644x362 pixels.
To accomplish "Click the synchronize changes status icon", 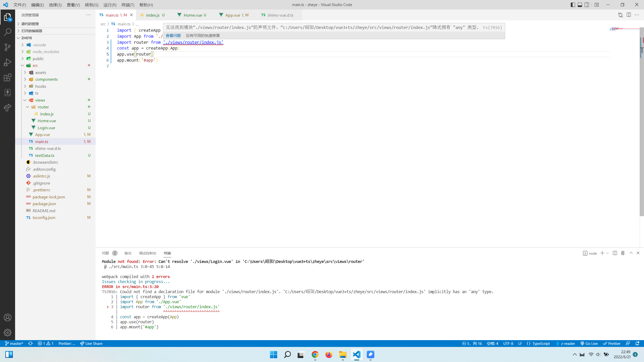I will coord(30,343).
